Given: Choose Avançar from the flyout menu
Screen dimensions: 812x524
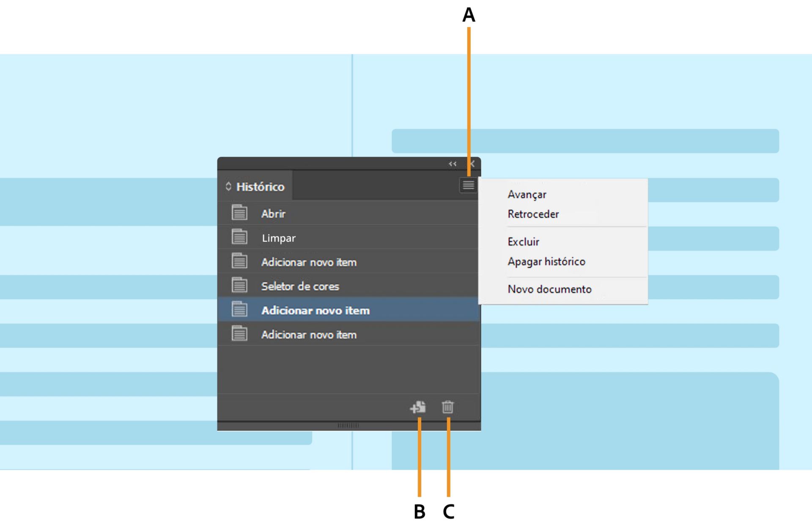Looking at the screenshot, I should [527, 194].
